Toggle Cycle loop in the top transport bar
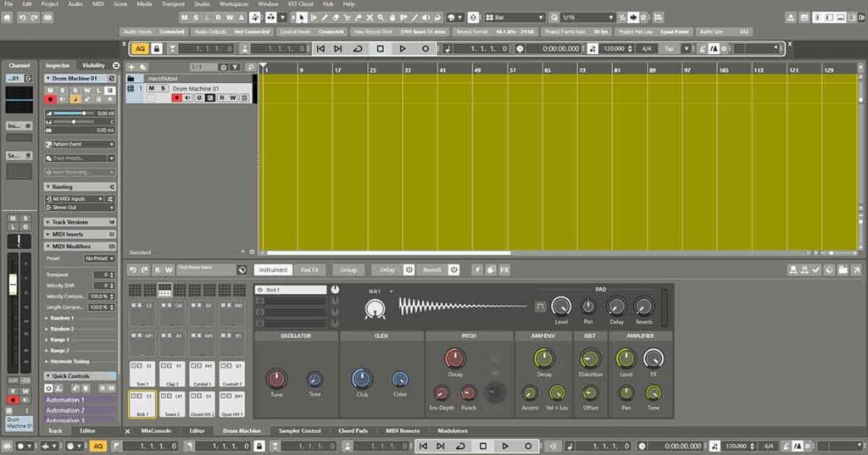The image size is (868, 455). pos(358,49)
